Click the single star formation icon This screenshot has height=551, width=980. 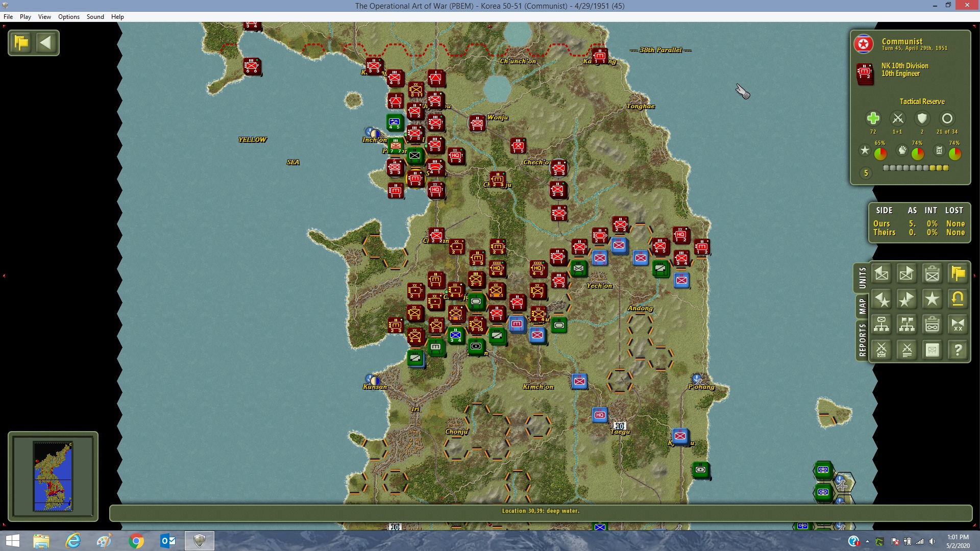pos(933,299)
